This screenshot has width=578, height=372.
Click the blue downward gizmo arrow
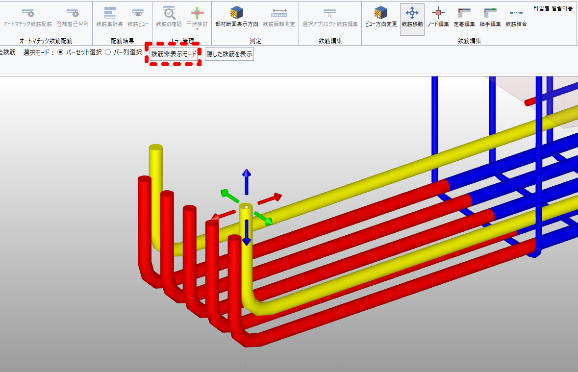(247, 233)
